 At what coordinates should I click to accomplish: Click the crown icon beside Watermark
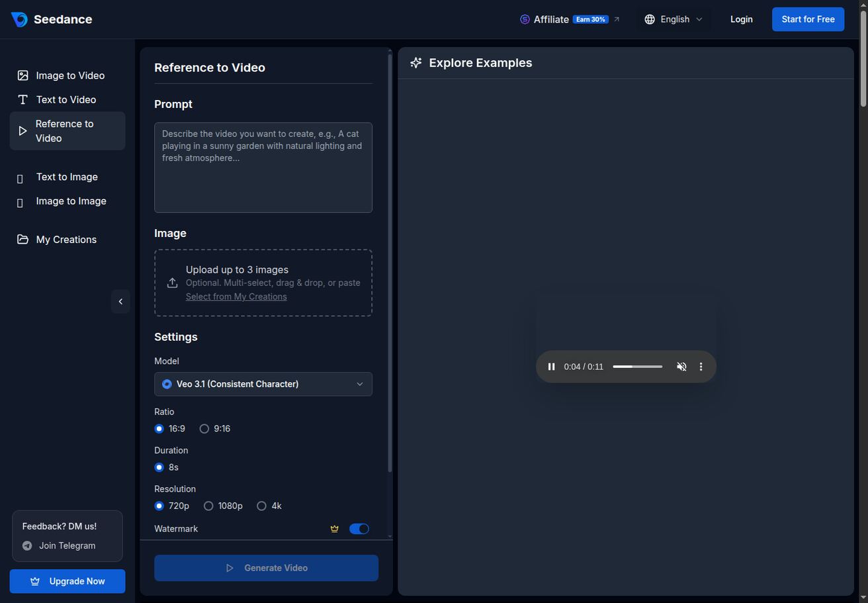(335, 529)
